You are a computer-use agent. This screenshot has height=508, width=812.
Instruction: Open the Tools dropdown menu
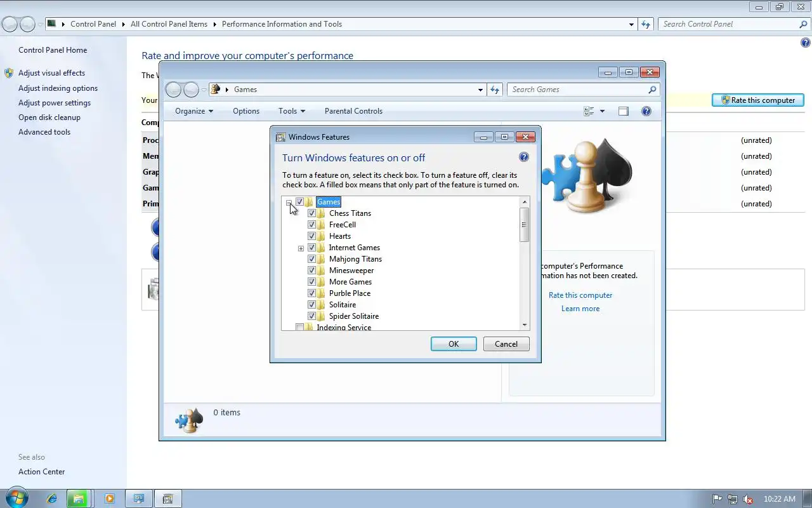coord(292,111)
